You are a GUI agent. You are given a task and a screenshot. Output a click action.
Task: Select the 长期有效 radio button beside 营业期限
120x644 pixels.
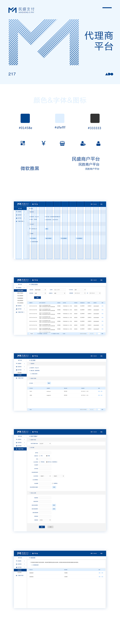pyautogui.click(x=53, y=483)
